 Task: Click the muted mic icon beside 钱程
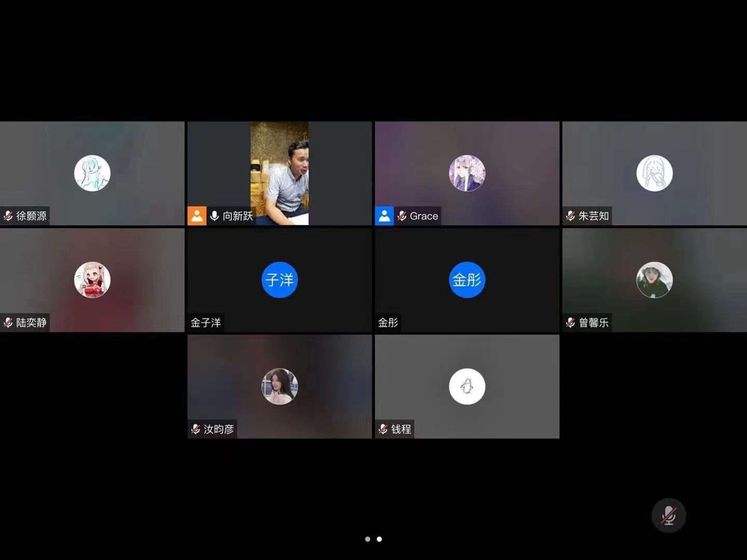pyautogui.click(x=383, y=429)
